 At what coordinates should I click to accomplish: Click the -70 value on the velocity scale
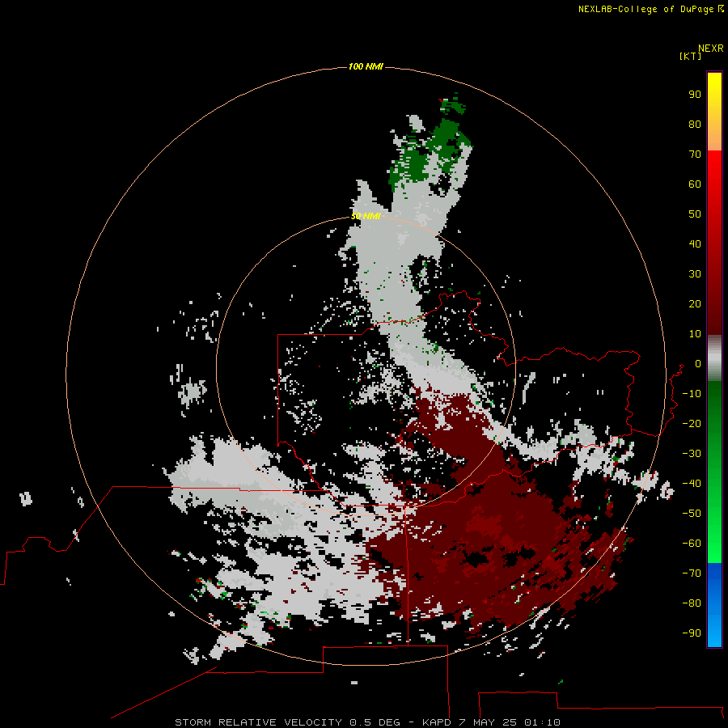[x=692, y=573]
